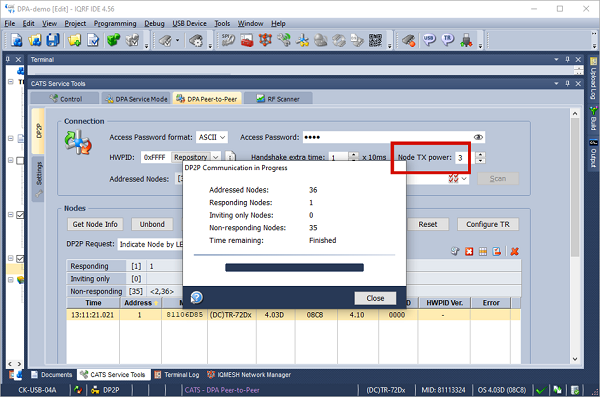Toggle the eye icon to show Access Password
The width and height of the screenshot is (600, 397).
click(x=478, y=137)
